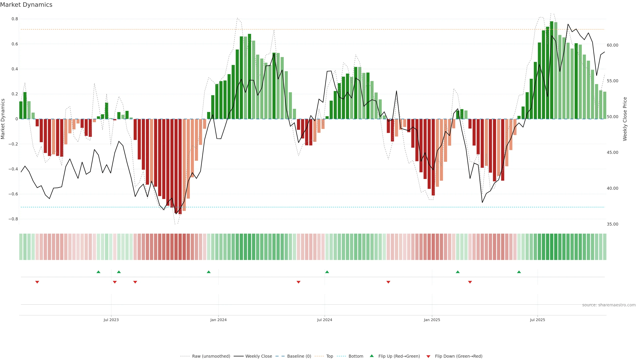
Task: Click the green flip-up marker nearest Jul 2024
Action: click(327, 272)
